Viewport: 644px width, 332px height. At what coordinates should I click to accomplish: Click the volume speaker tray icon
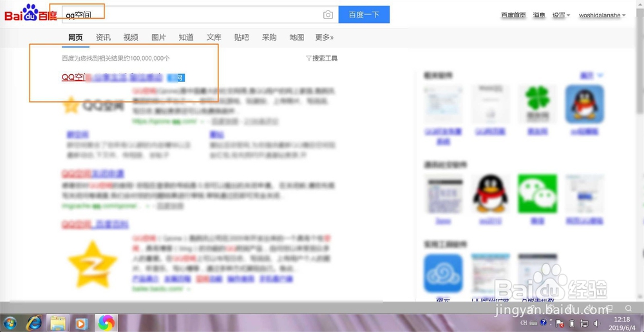click(x=596, y=324)
